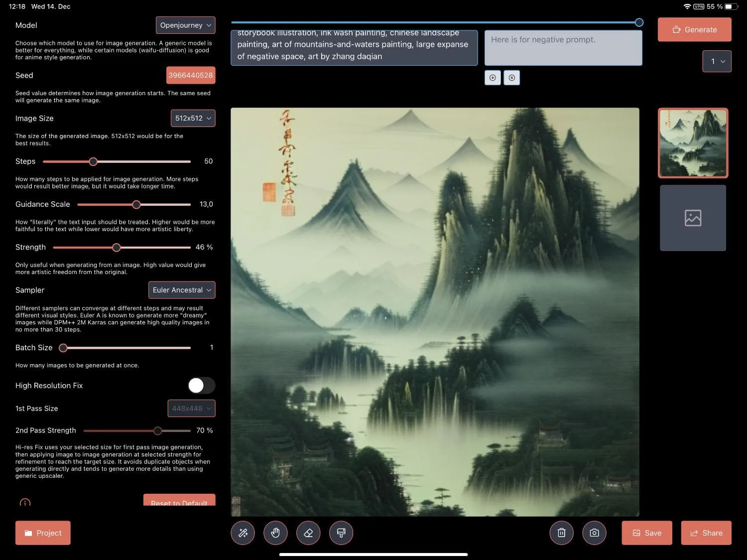This screenshot has height=560, width=747.
Task: Click the trash delete icon
Action: (561, 533)
